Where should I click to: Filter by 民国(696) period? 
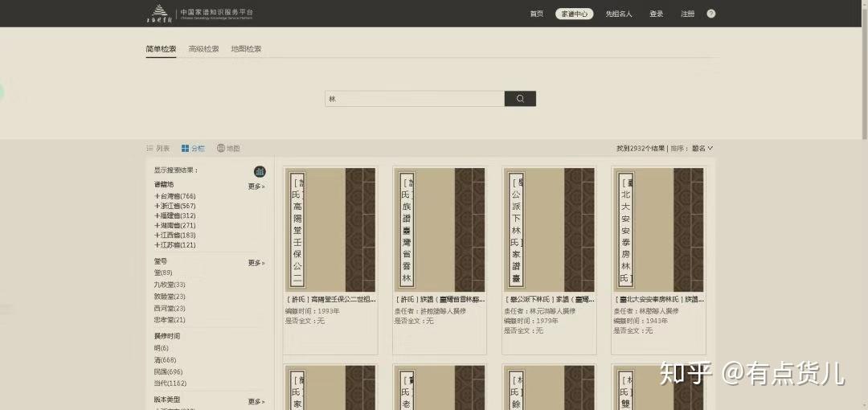point(168,371)
